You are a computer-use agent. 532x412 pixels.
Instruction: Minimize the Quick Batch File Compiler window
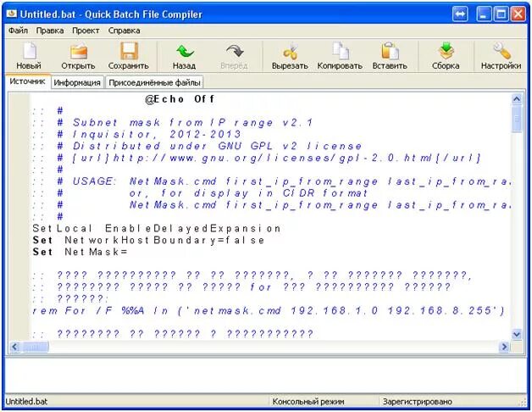[x=484, y=14]
